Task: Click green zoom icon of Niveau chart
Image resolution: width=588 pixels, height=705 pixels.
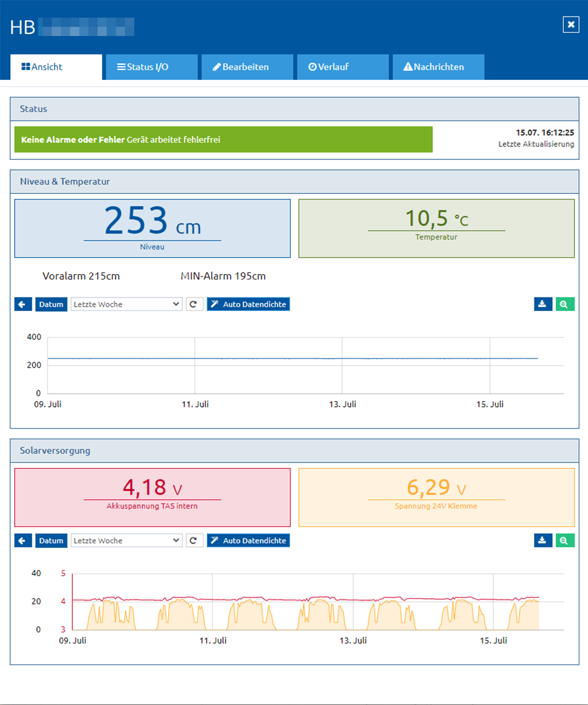Action: 565,305
